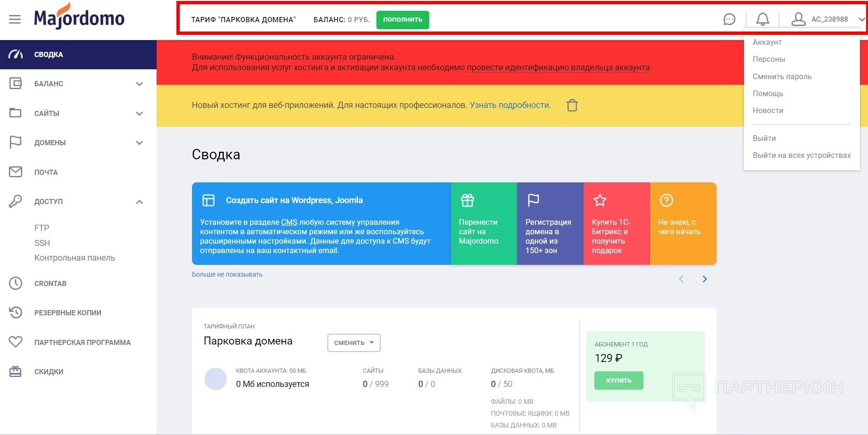The image size is (868, 435).
Task: Click the Партнерская программа heart icon
Action: [x=16, y=342]
